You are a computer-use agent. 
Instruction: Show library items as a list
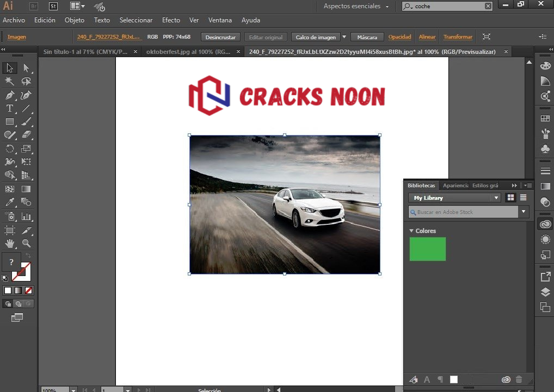tap(524, 198)
